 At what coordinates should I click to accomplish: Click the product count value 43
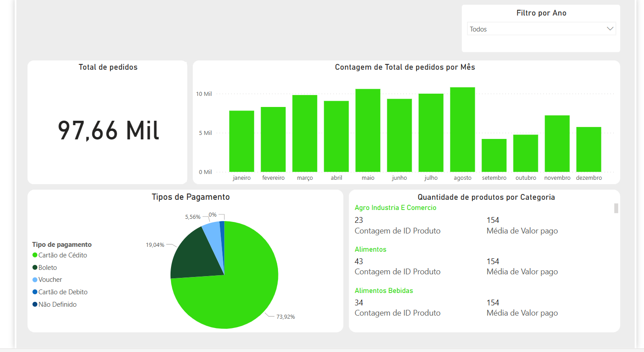(x=359, y=261)
